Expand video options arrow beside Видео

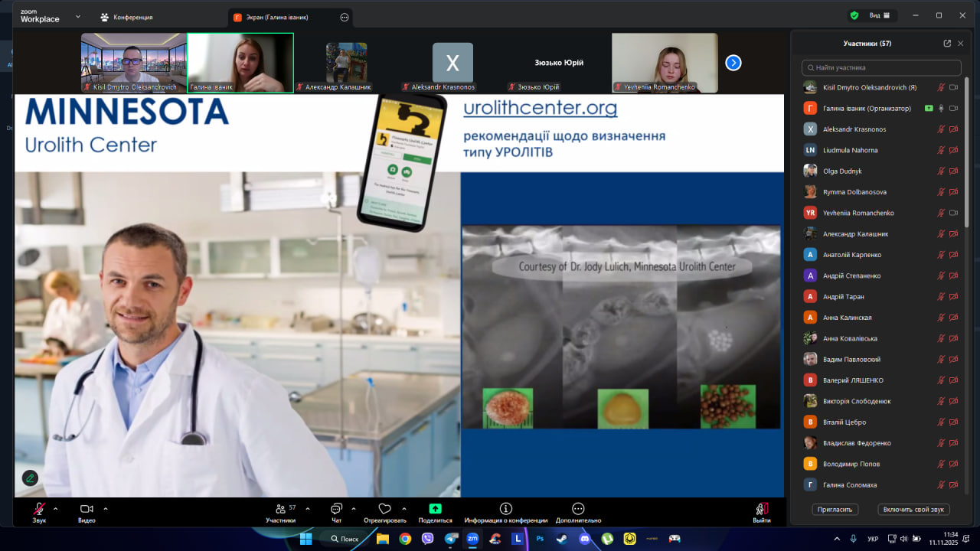[x=106, y=508]
